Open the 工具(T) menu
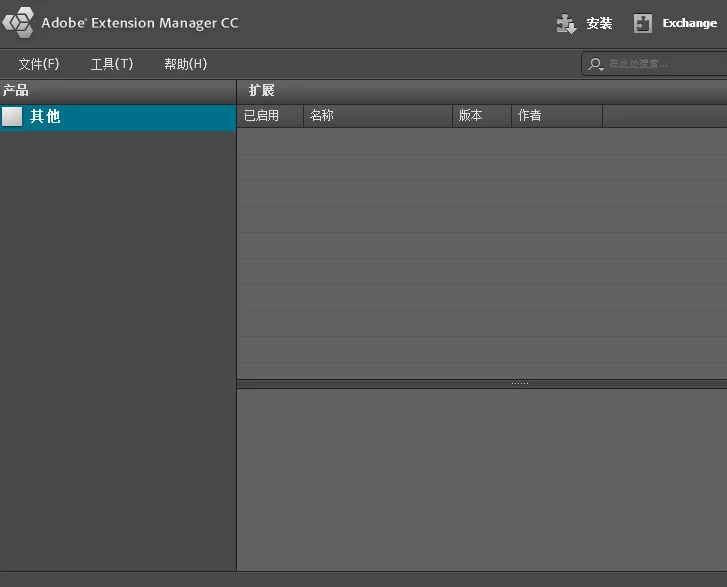Viewport: 727px width, 587px height. click(112, 64)
